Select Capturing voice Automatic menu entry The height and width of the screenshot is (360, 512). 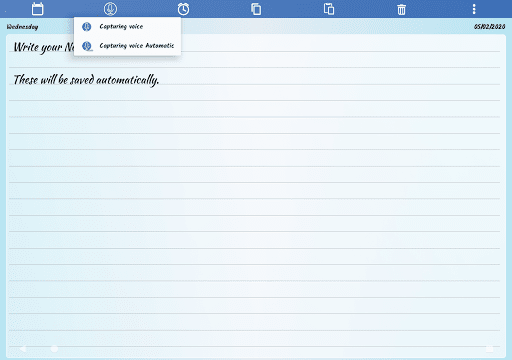tap(127, 46)
